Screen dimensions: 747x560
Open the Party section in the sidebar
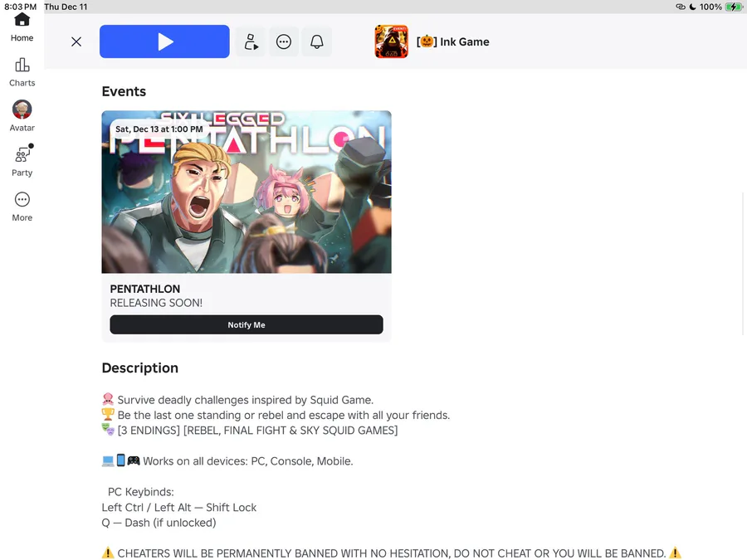point(22,161)
